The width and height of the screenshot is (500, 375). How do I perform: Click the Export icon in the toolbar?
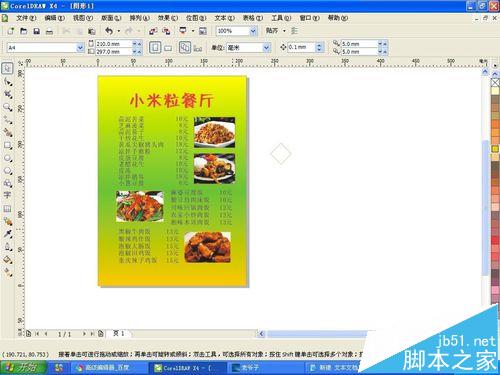click(x=166, y=31)
